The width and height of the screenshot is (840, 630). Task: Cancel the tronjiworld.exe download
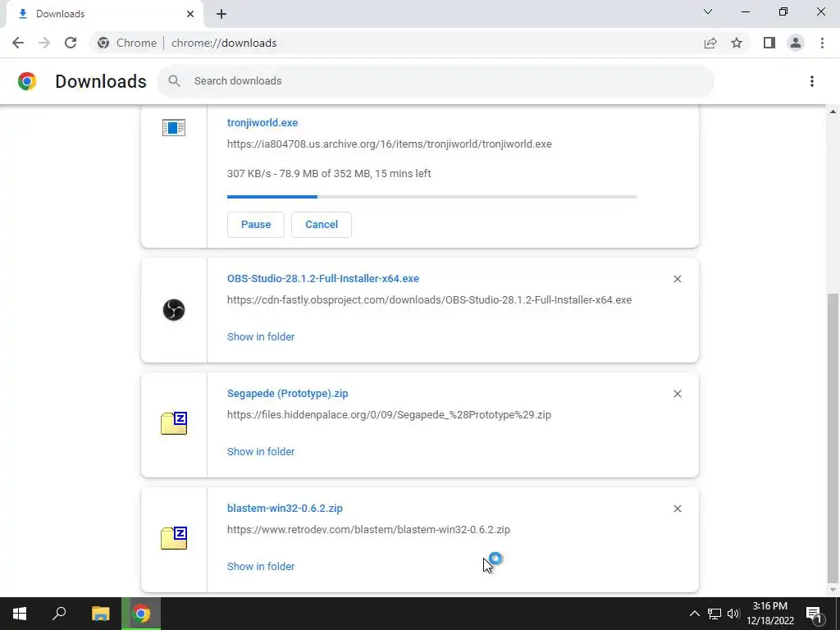[322, 225]
